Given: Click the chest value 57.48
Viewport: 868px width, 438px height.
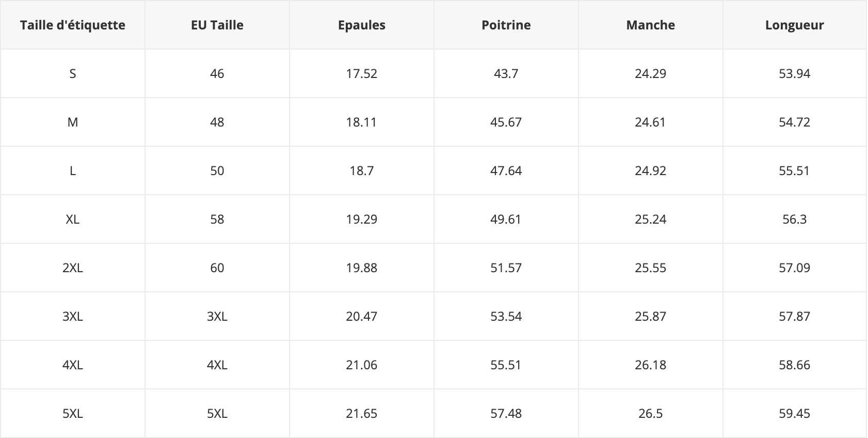Looking at the screenshot, I should point(506,413).
